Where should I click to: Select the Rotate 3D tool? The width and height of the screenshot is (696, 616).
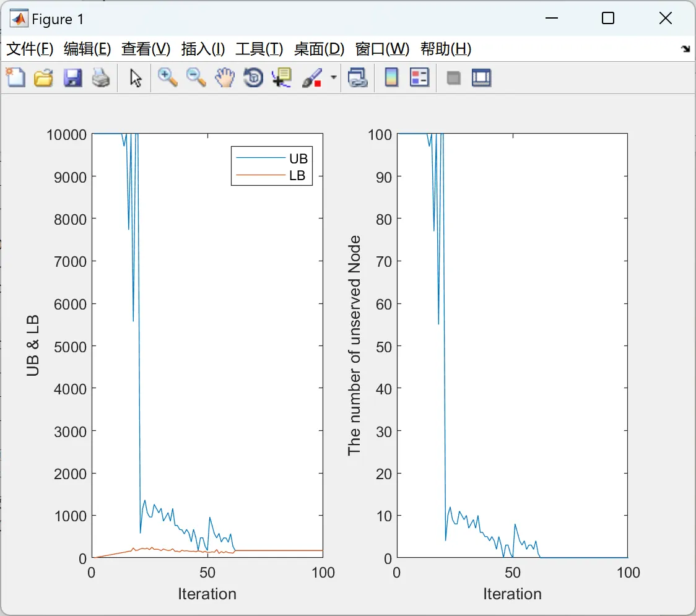pos(253,77)
